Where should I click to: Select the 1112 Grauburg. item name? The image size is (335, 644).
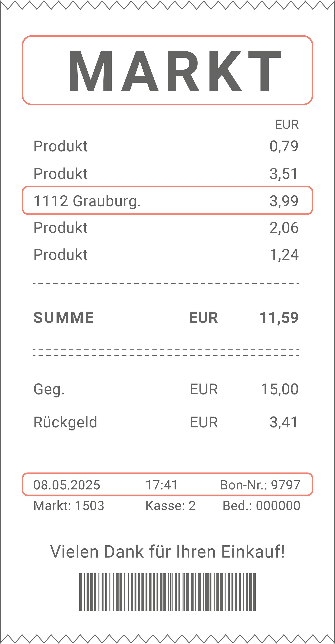click(x=87, y=201)
